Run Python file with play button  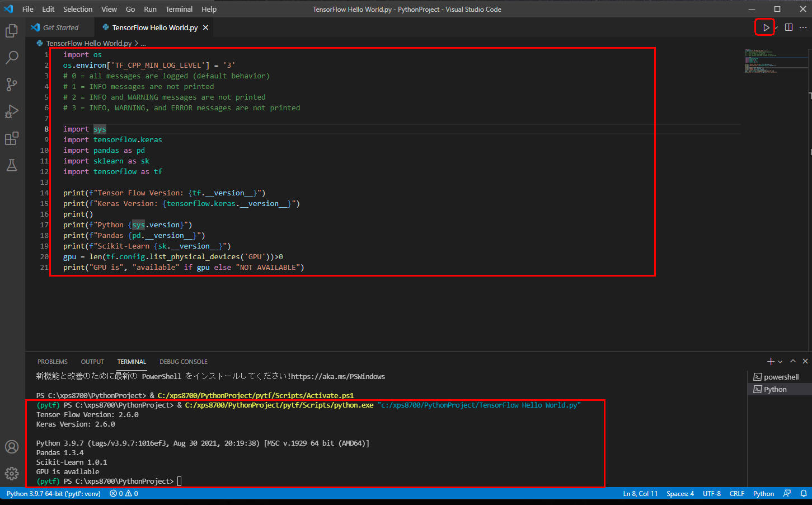click(x=766, y=27)
